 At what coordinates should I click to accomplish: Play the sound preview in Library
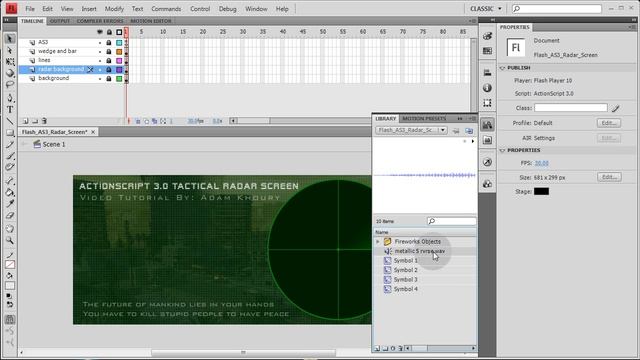pos(473,141)
